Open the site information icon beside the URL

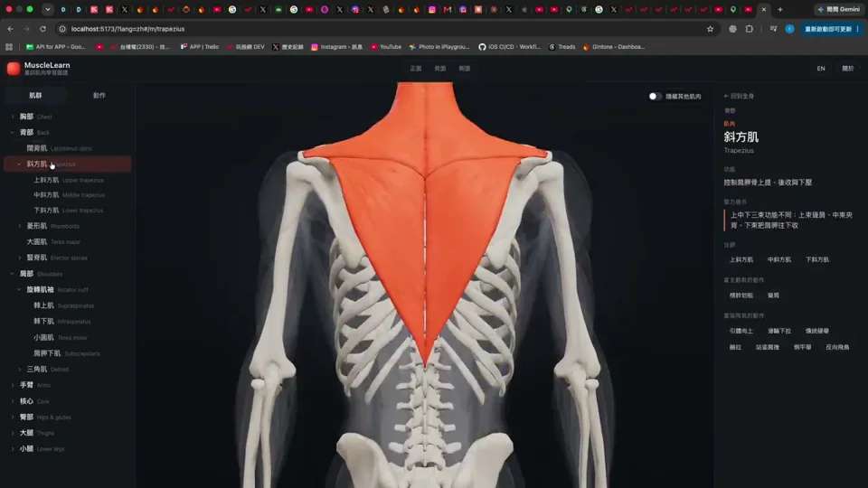[62, 29]
